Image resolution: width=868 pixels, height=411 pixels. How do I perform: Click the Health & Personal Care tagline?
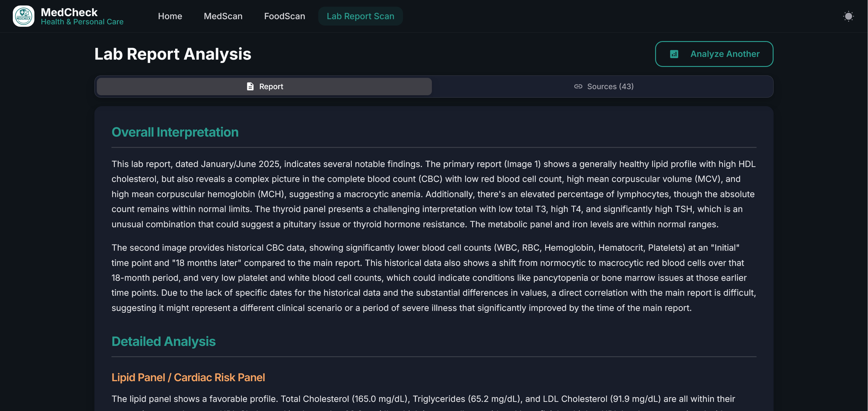[82, 22]
